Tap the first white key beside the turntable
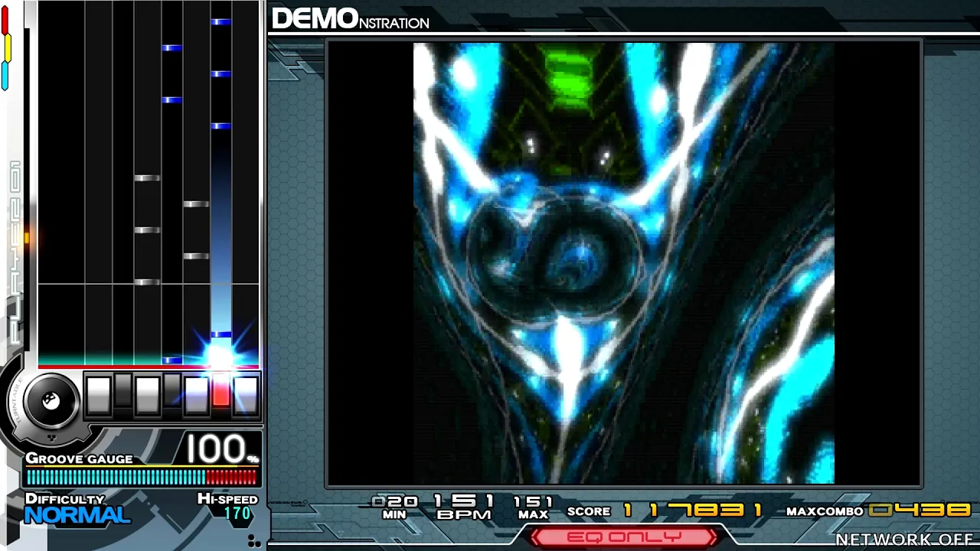Screen dimensions: 980x551 click(x=98, y=394)
